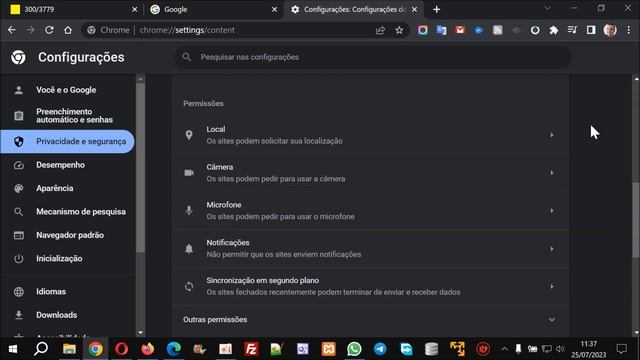The width and height of the screenshot is (640, 360).
Task: Click the main page vertical scrollbar thumb
Action: [x=636, y=220]
